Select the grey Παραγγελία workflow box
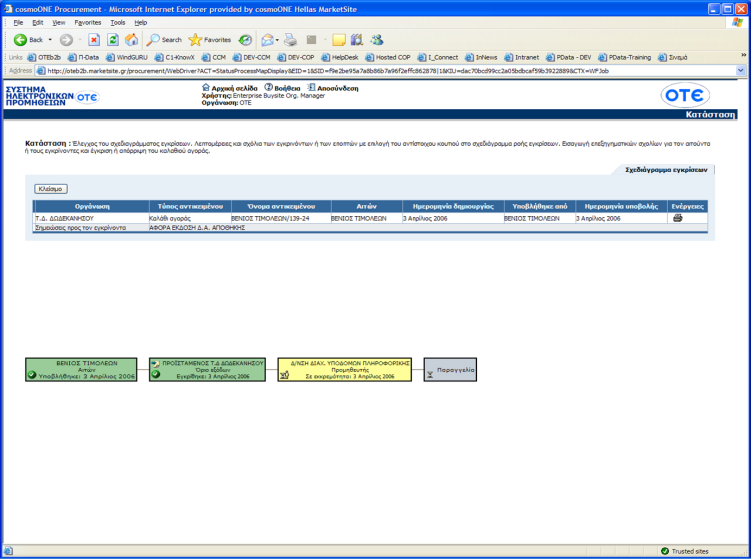This screenshot has width=751, height=559. tap(450, 370)
